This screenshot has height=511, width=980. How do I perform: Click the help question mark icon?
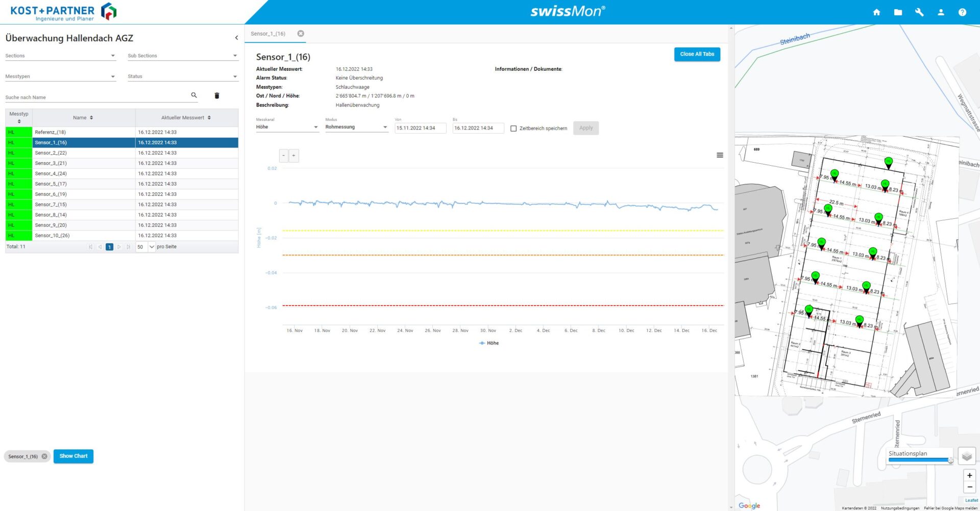(962, 12)
